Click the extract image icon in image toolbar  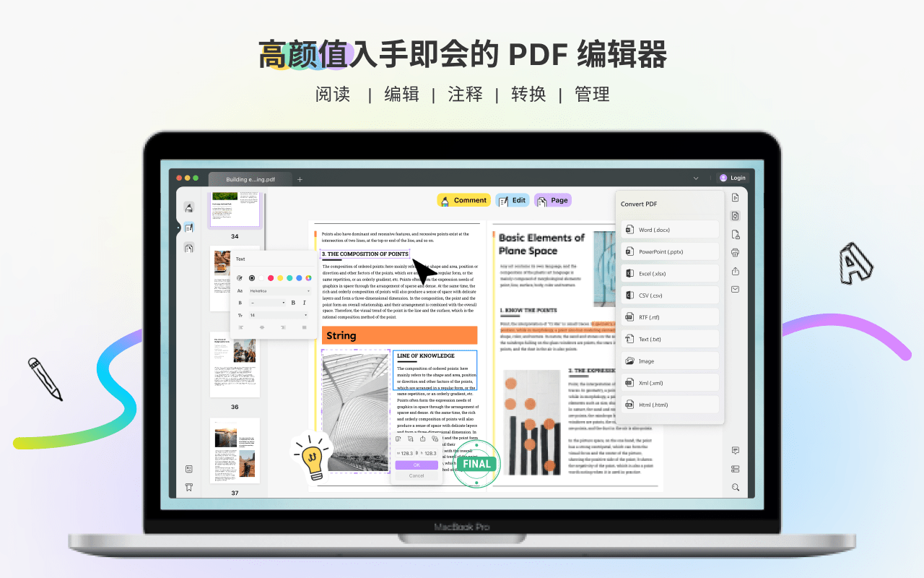pos(422,439)
